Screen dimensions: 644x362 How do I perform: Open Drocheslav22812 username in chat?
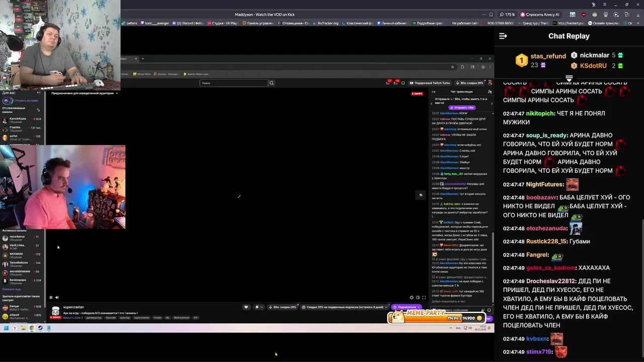(x=550, y=282)
